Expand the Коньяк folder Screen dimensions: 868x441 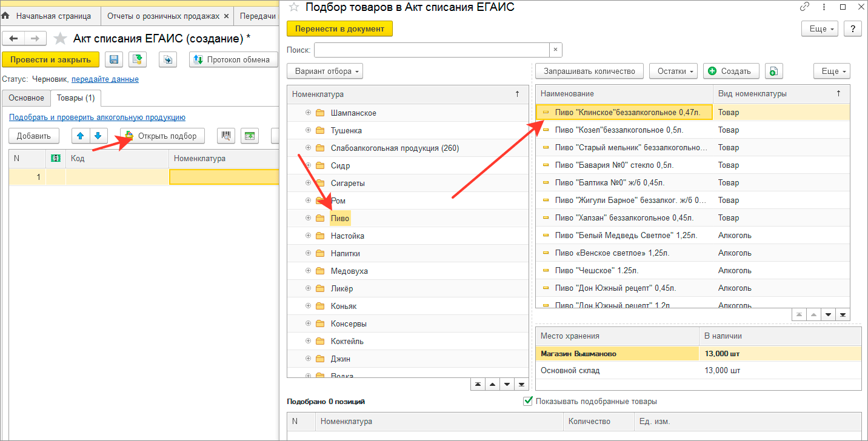pyautogui.click(x=308, y=306)
